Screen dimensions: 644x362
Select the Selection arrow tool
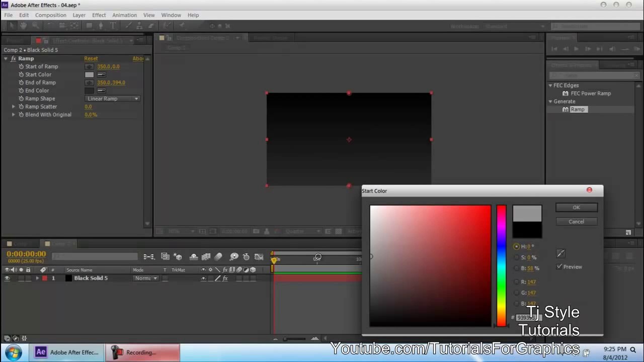pyautogui.click(x=12, y=26)
